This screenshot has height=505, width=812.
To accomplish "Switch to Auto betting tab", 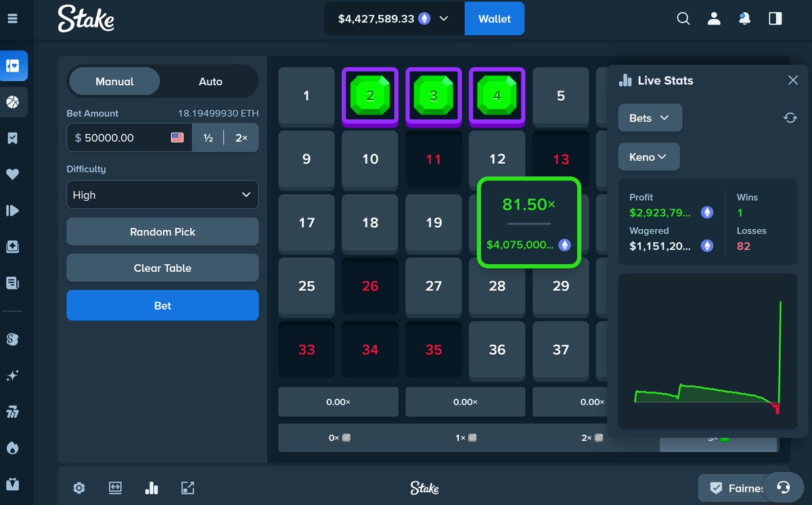I will [x=210, y=81].
